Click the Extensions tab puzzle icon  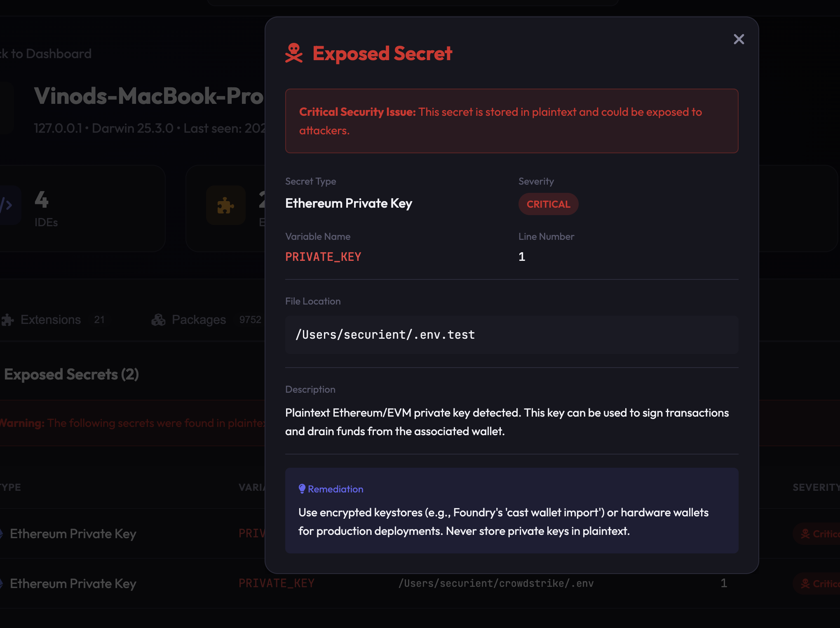click(8, 320)
